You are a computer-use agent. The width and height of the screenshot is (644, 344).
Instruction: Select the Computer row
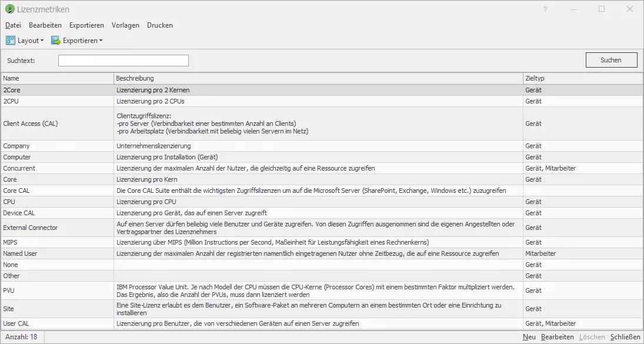[322, 157]
